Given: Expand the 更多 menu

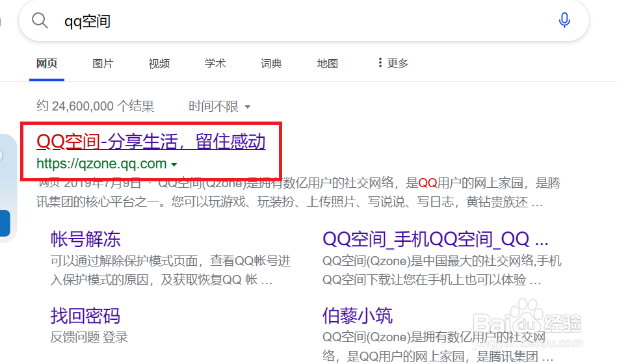Looking at the screenshot, I should click(x=393, y=63).
